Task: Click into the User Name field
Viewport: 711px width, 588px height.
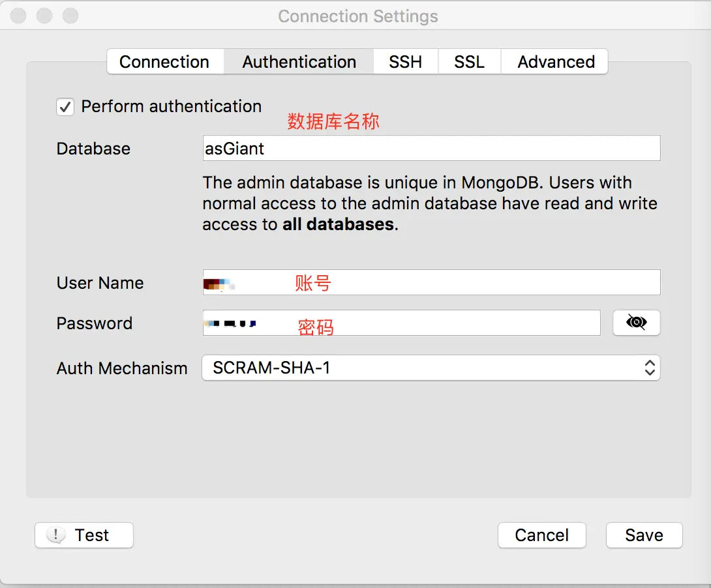Action: (x=431, y=282)
